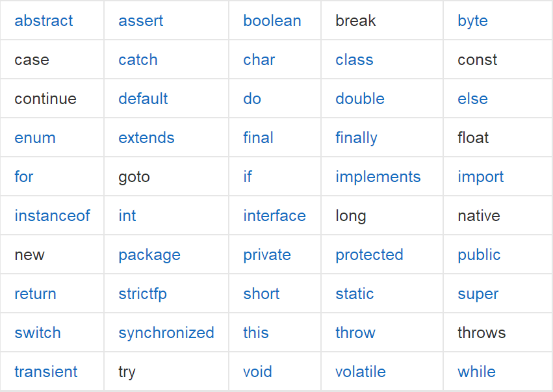The width and height of the screenshot is (553, 392).
Task: Open the abstract keyword link
Action: pyautogui.click(x=44, y=21)
